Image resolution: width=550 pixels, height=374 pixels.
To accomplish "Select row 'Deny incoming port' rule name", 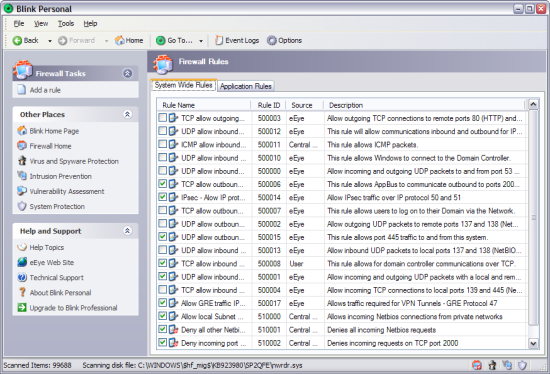I will (213, 343).
